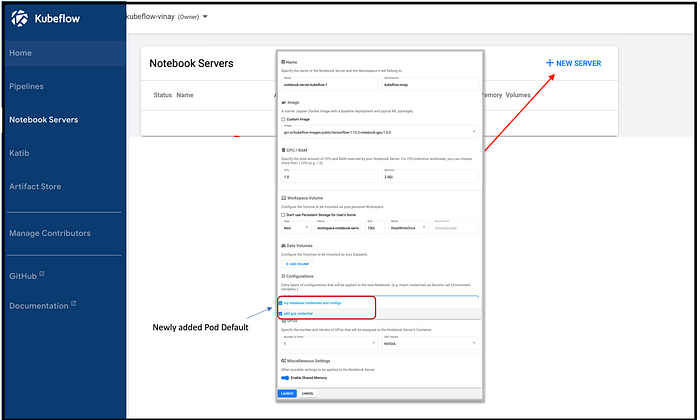Open the GPU Vendor NVIDIA dropdown
700x420 pixels.
tap(430, 343)
